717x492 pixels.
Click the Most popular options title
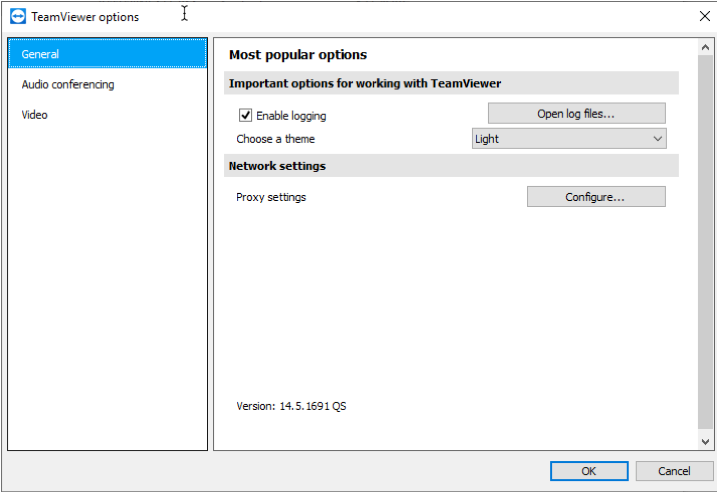click(x=298, y=55)
